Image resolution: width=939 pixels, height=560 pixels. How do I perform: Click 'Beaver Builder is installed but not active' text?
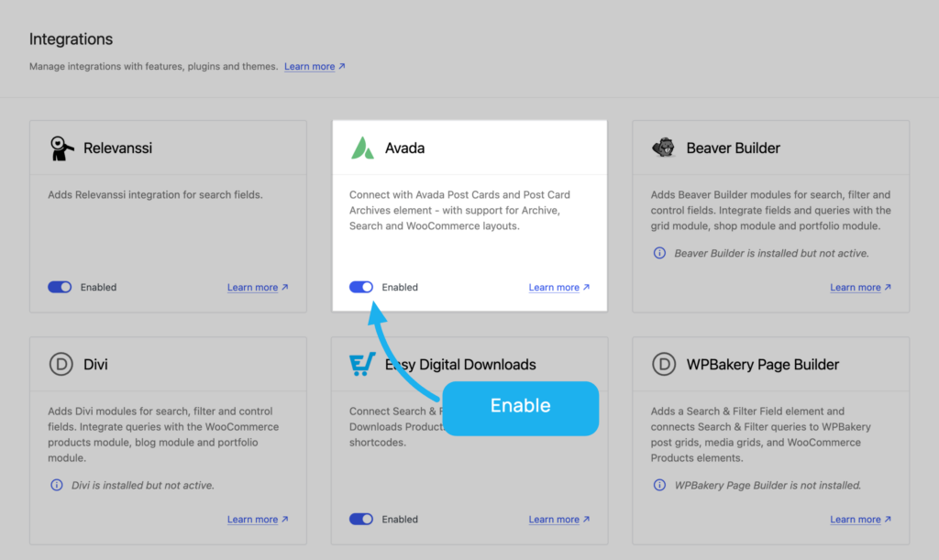click(x=771, y=253)
